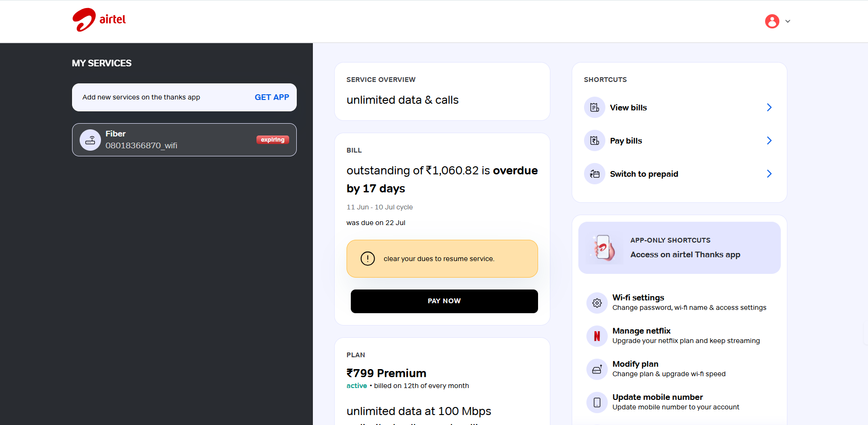The height and width of the screenshot is (425, 868).
Task: Click the Switch to prepaid chevron arrow
Action: click(769, 174)
